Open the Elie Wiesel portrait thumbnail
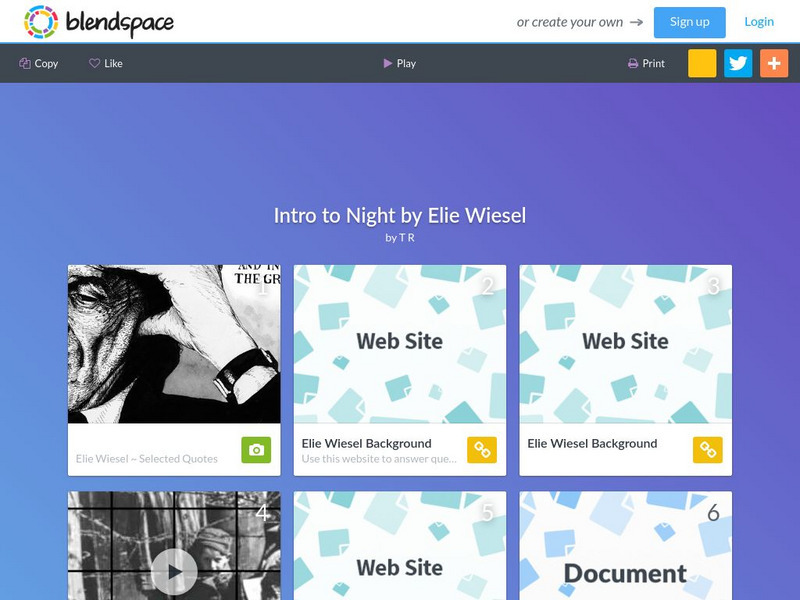Image resolution: width=800 pixels, height=600 pixels. click(x=174, y=344)
